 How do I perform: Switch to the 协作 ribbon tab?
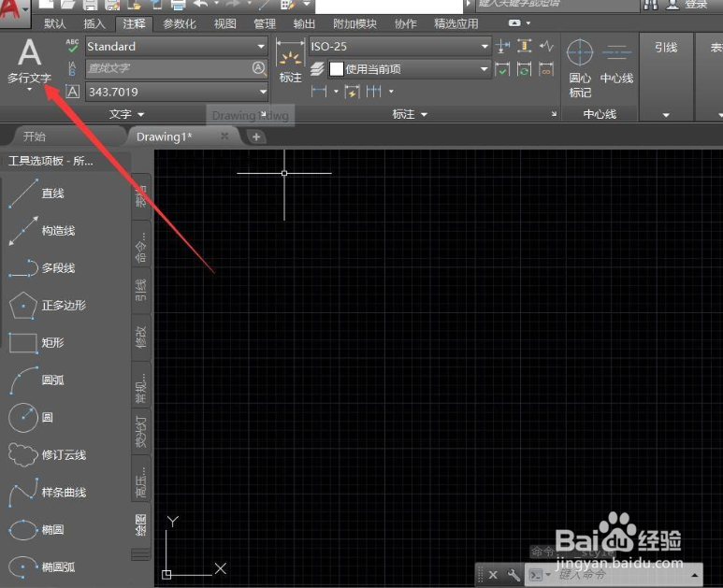pyautogui.click(x=406, y=23)
